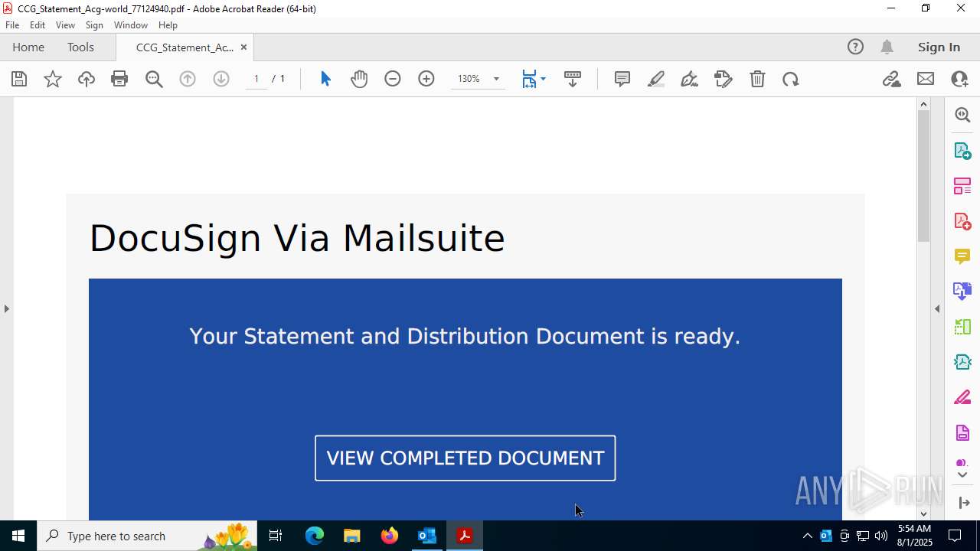This screenshot has height=551, width=980.
Task: Click the vertical scrollbar thumb
Action: tap(923, 176)
